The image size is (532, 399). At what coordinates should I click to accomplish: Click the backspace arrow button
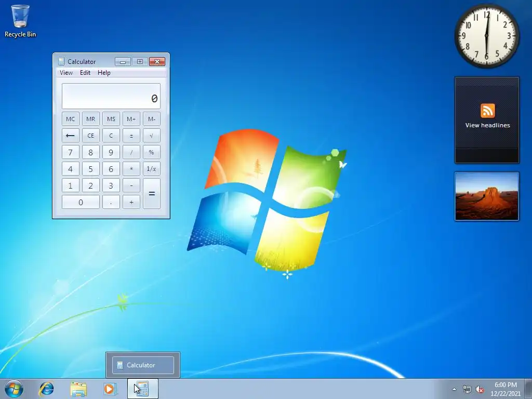click(x=71, y=136)
